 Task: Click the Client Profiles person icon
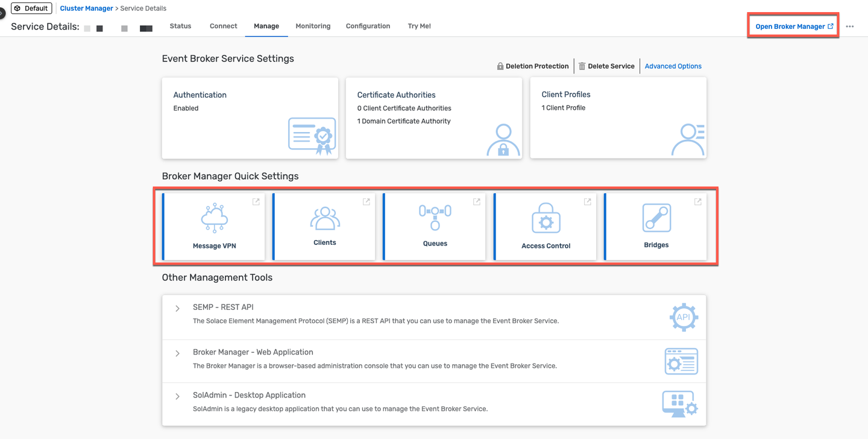click(x=688, y=140)
